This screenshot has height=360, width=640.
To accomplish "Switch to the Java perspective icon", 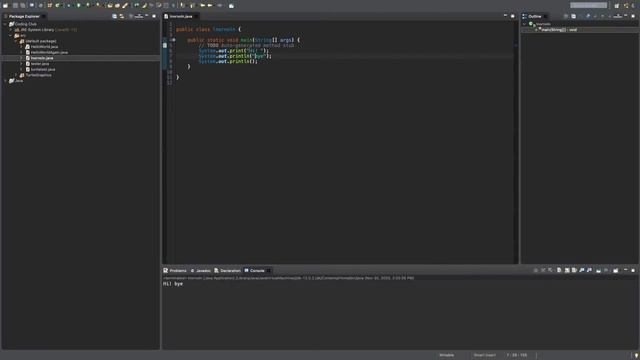I will point(627,5).
